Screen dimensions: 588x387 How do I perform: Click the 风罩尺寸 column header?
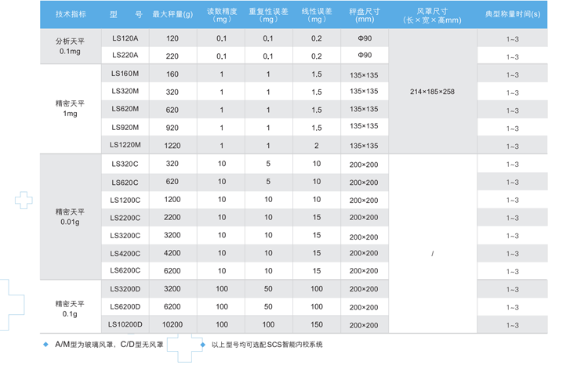pyautogui.click(x=432, y=15)
